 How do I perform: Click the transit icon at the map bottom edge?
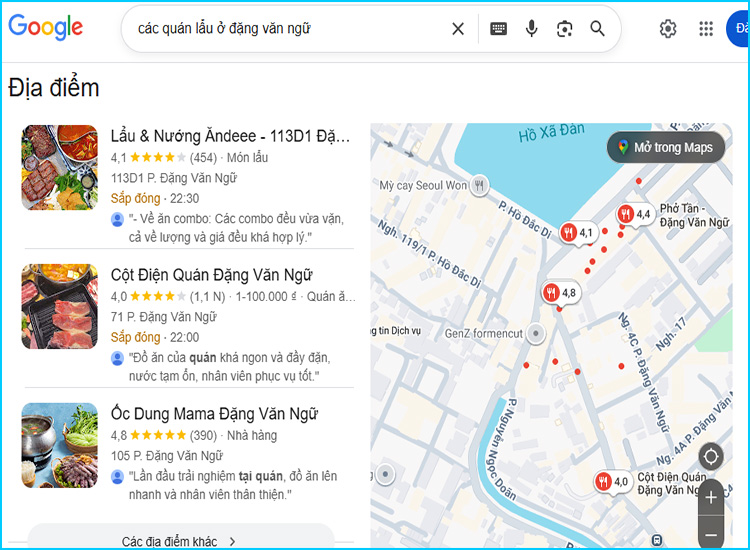(657, 540)
